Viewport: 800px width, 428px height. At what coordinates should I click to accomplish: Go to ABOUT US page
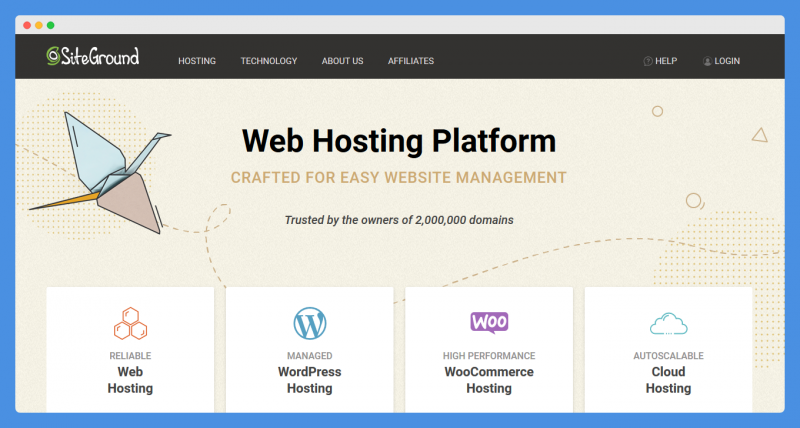342,61
